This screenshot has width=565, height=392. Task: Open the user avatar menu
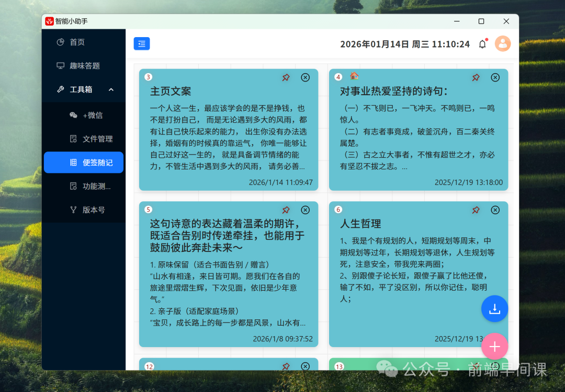tap(503, 43)
